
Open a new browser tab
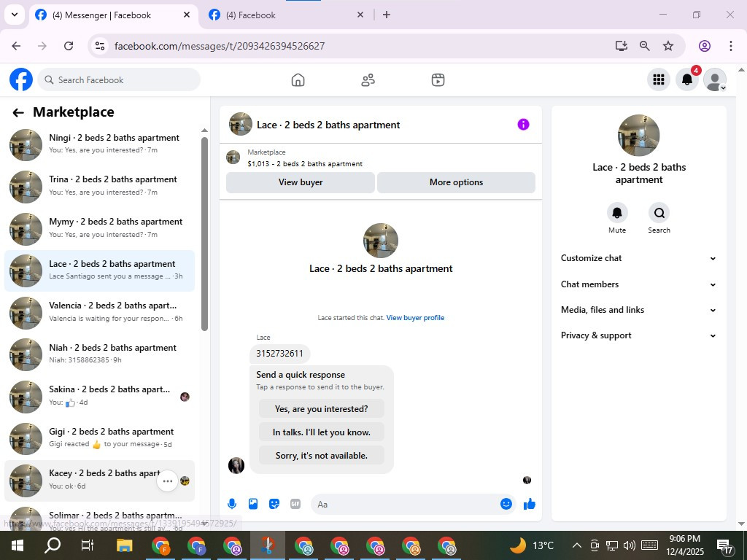click(387, 15)
